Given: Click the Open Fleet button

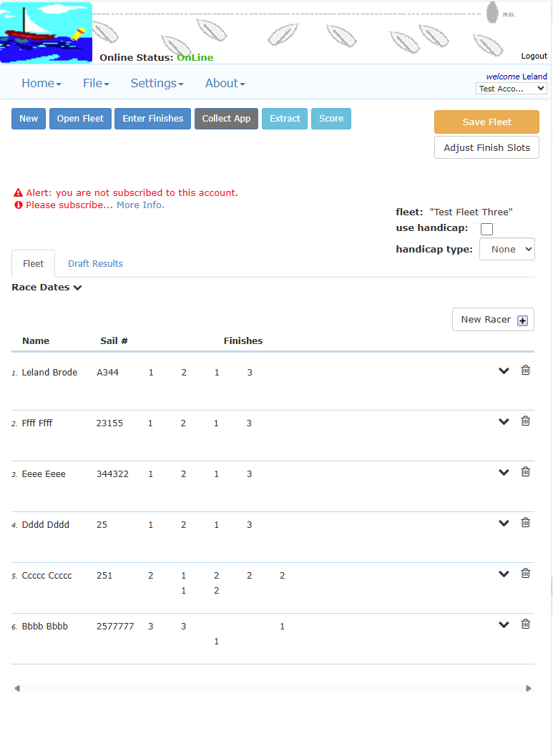Looking at the screenshot, I should (x=80, y=119).
